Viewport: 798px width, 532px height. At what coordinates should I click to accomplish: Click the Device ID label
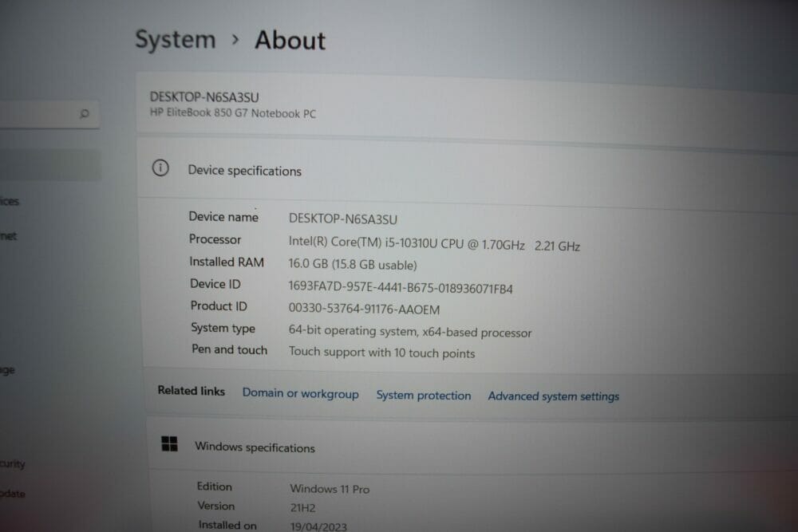click(215, 284)
